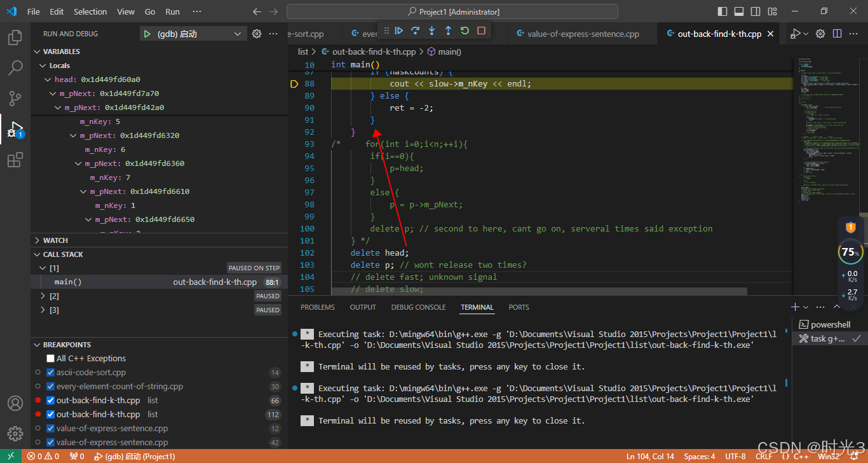Open the Selection menu
This screenshot has width=868, height=463.
click(x=90, y=11)
